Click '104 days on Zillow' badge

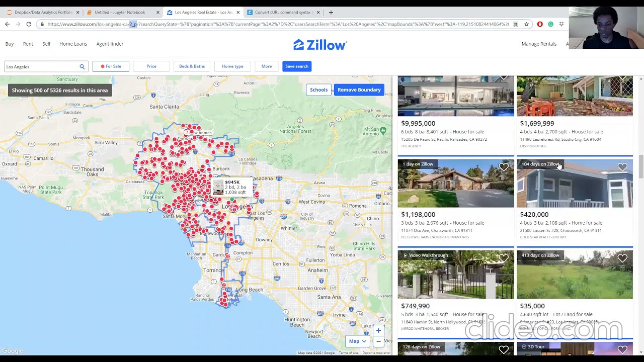tap(540, 164)
